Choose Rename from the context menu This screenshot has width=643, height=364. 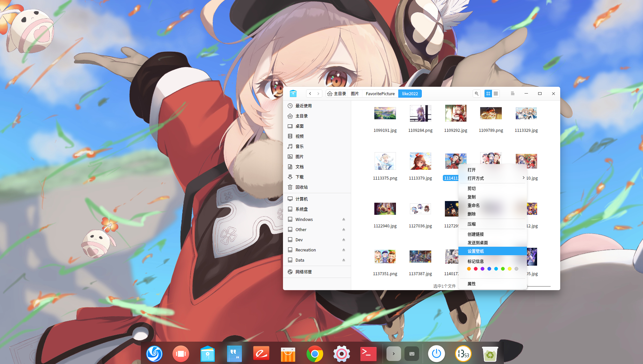point(473,205)
